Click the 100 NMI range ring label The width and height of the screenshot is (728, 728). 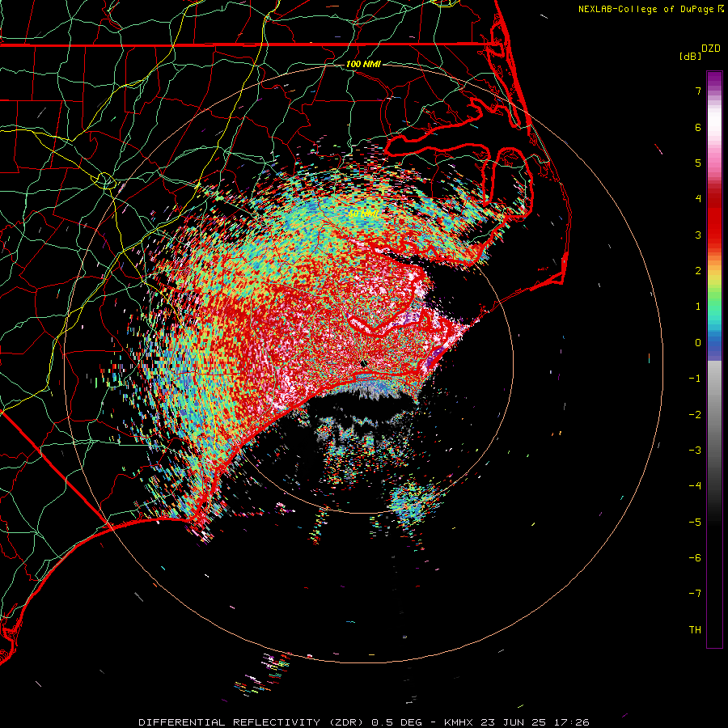point(363,64)
